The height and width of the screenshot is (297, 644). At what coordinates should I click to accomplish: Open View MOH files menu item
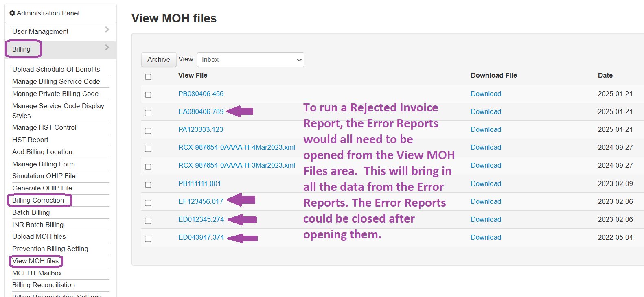pos(35,261)
